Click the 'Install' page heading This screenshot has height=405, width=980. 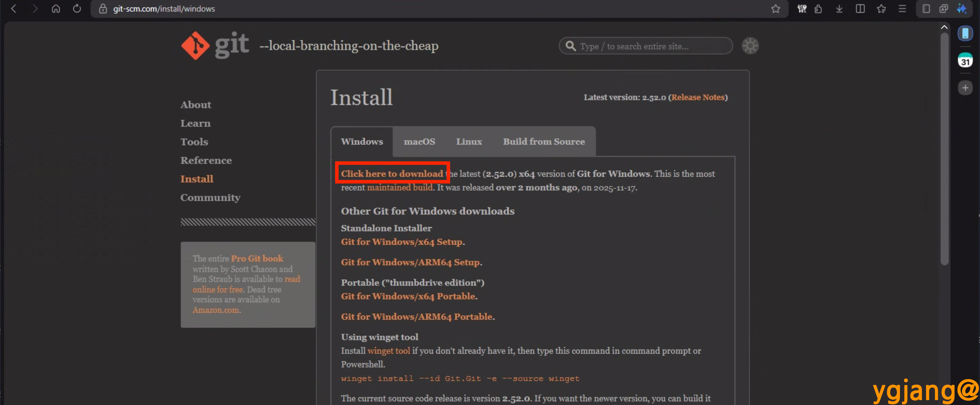[x=362, y=97]
